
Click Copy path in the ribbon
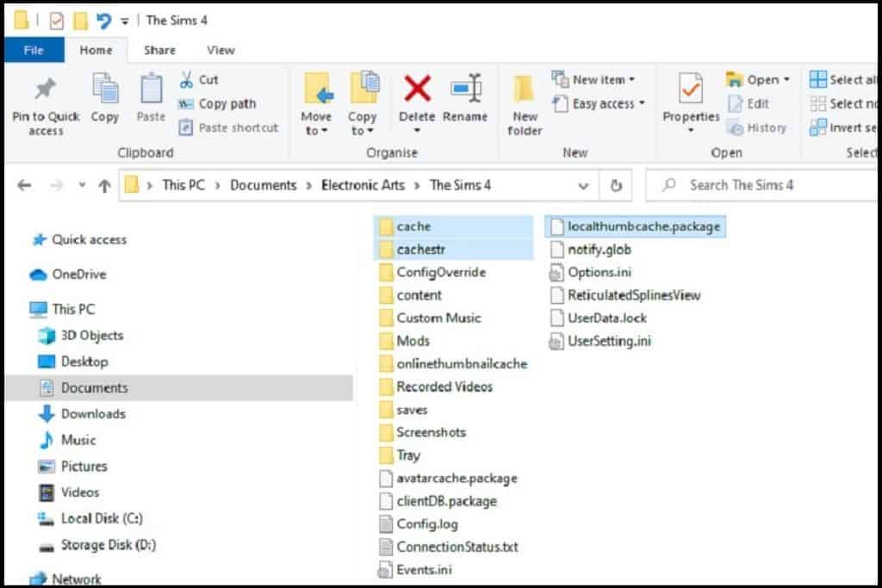coord(216,104)
